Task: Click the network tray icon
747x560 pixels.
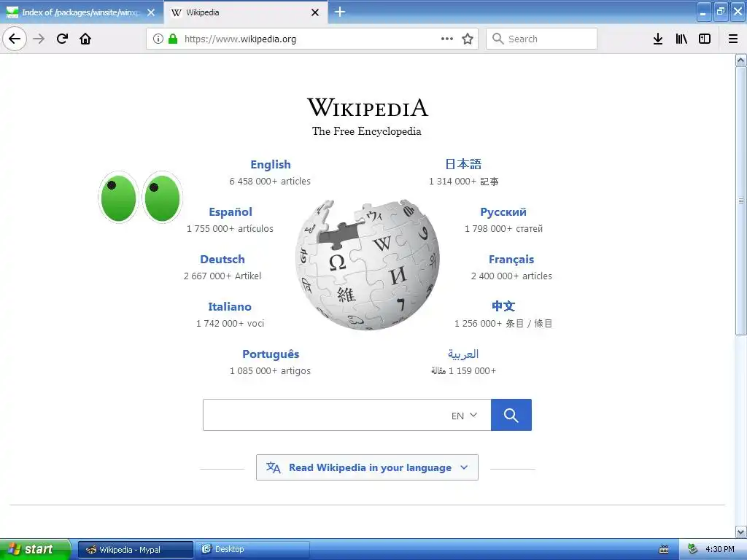Action: pyautogui.click(x=692, y=549)
